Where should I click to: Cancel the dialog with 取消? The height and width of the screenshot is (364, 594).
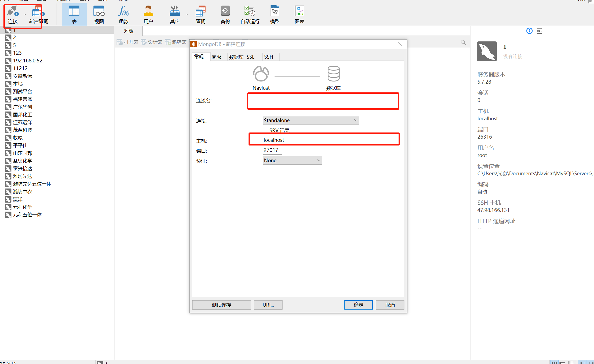click(390, 305)
